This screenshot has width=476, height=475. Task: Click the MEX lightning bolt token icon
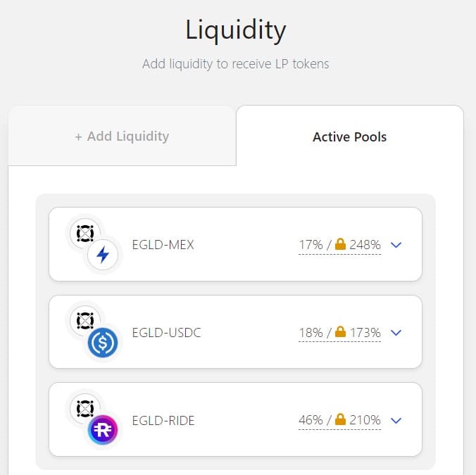[103, 255]
